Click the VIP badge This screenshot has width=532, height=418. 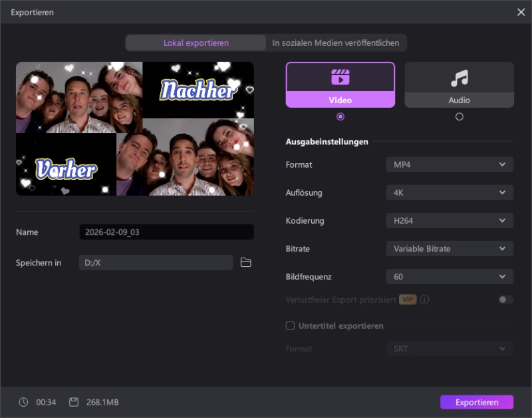[408, 300]
